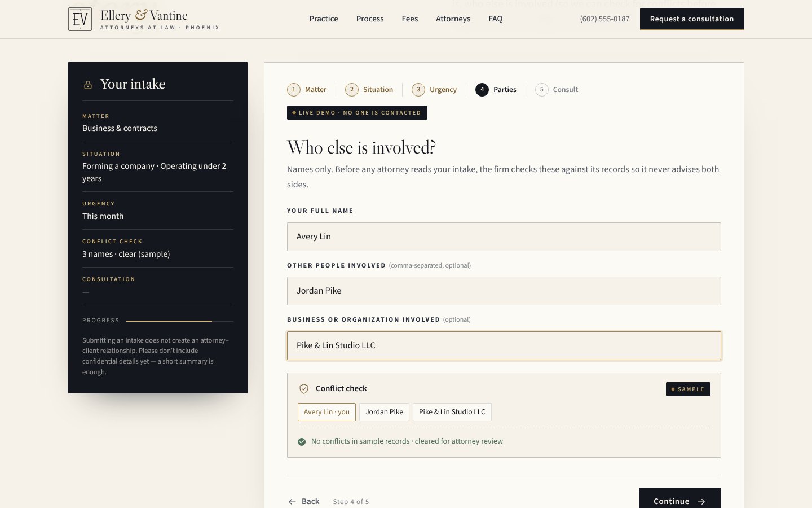The height and width of the screenshot is (508, 812).
Task: Click 3 names · clear (sample) summary
Action: coord(126,254)
